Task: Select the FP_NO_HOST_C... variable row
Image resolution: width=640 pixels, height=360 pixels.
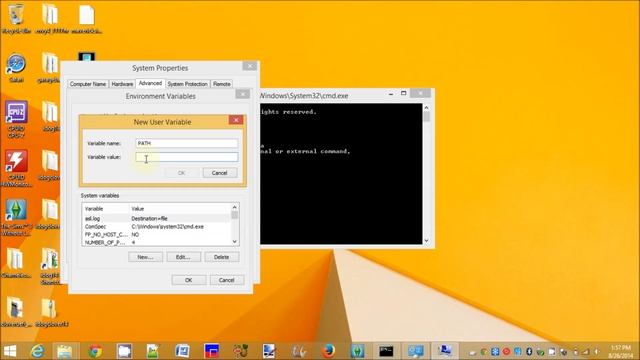Action: coord(156,235)
